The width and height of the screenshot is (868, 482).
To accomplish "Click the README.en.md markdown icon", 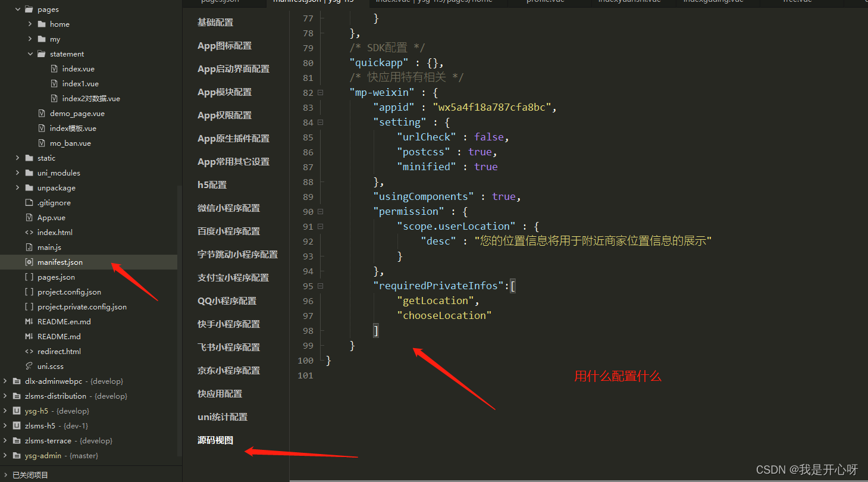I will click(x=29, y=322).
